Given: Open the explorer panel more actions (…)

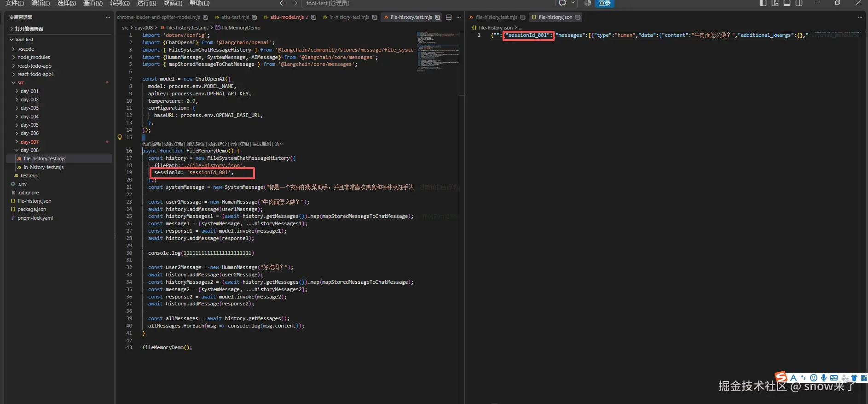Looking at the screenshot, I should (x=108, y=17).
